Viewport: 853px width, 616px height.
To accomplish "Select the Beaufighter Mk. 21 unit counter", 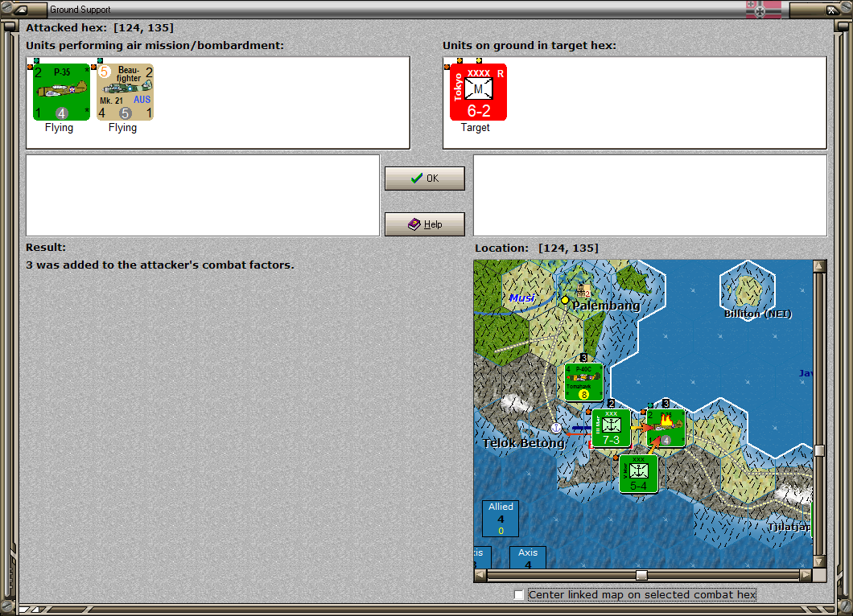I will tap(125, 92).
